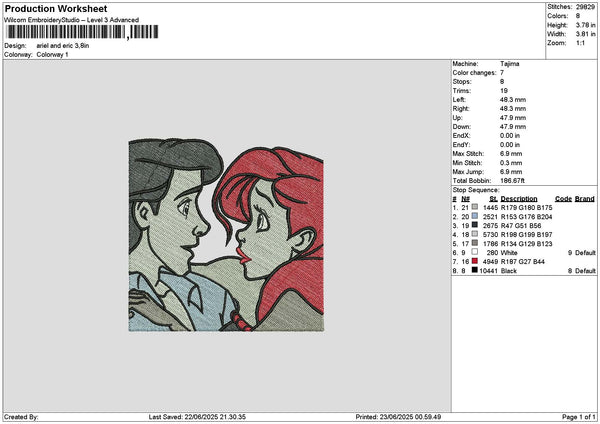Click the 'Stop Sequence:' heading
Viewport: 600px width, 424px height.
pos(476,190)
